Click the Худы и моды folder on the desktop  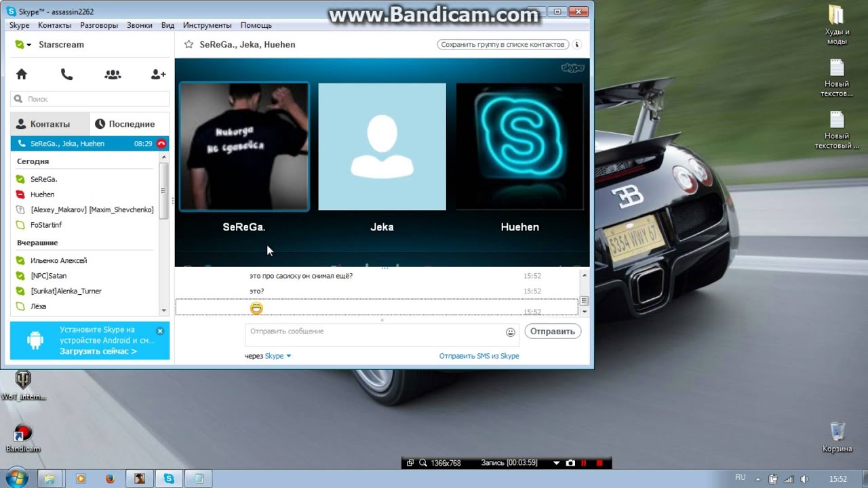(x=837, y=25)
